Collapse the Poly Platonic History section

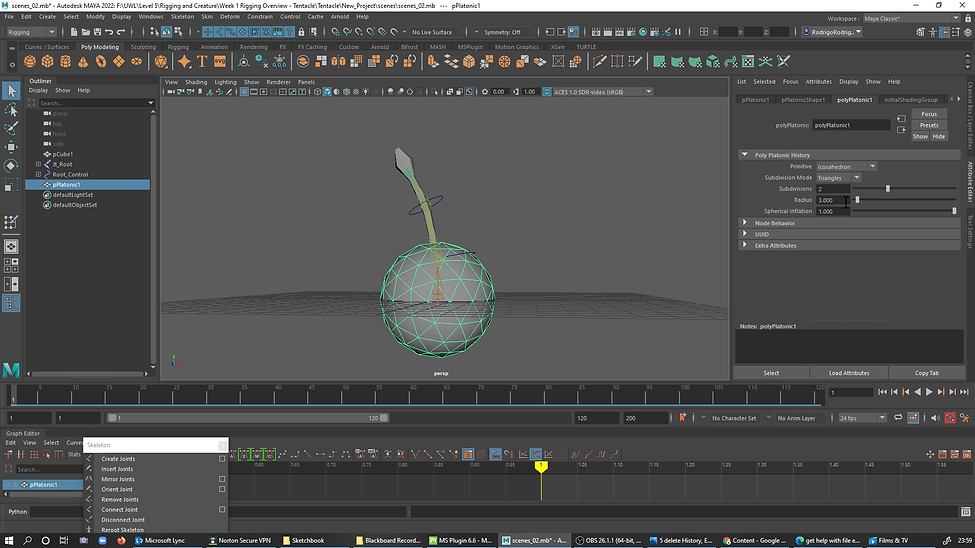coord(744,155)
